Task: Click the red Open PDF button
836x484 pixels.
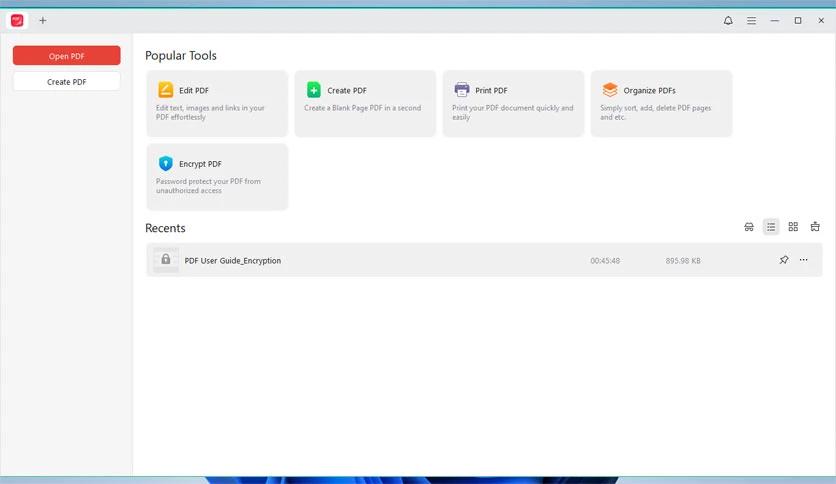Action: click(67, 55)
